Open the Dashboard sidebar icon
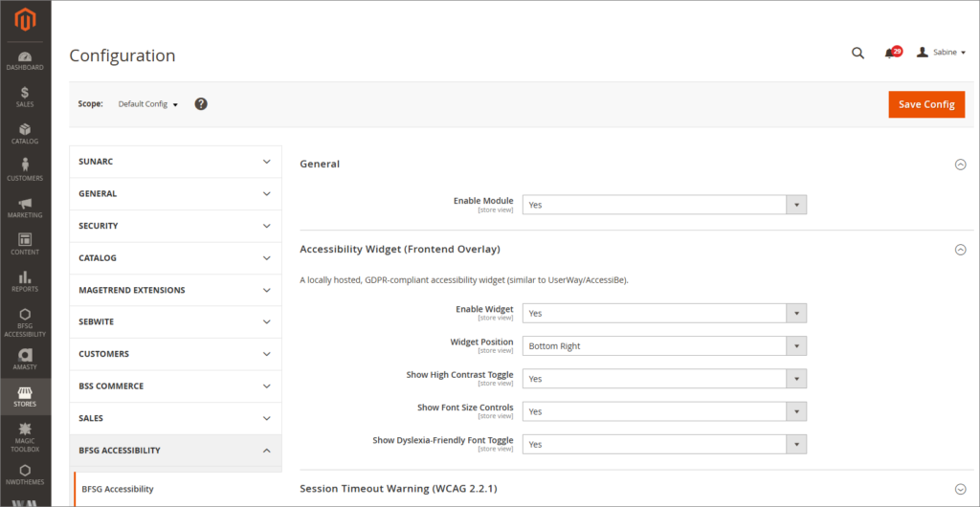 [26, 60]
